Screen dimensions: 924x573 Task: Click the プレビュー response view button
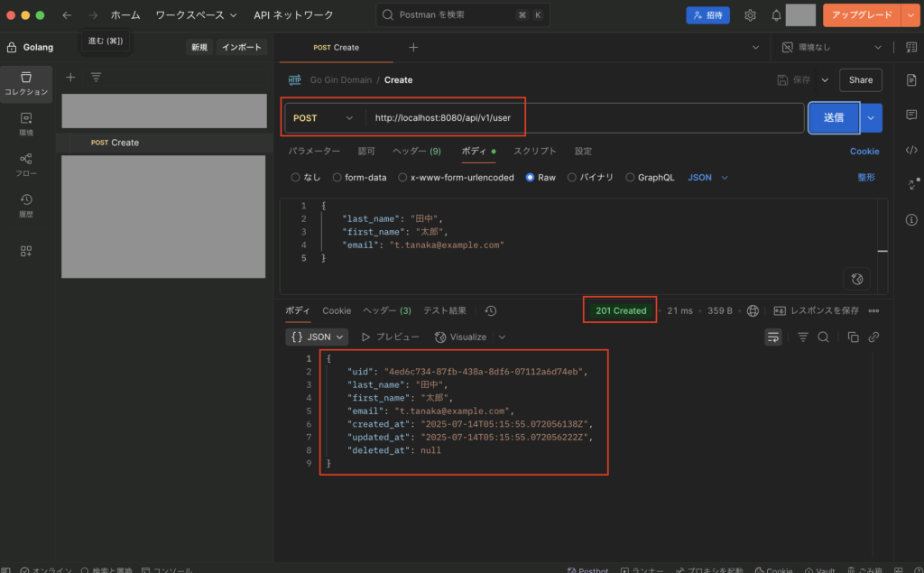tap(390, 337)
